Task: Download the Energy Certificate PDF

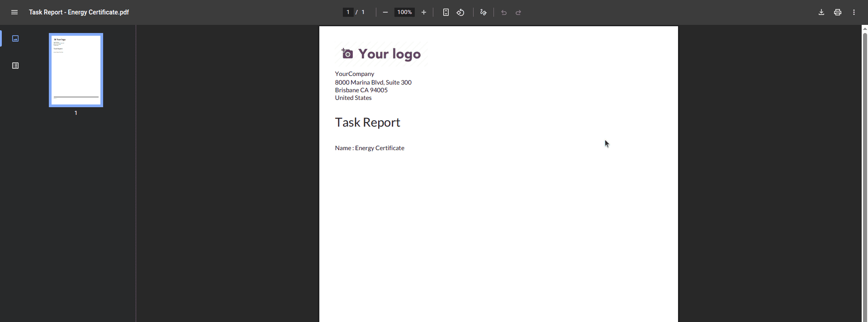Action: point(821,12)
